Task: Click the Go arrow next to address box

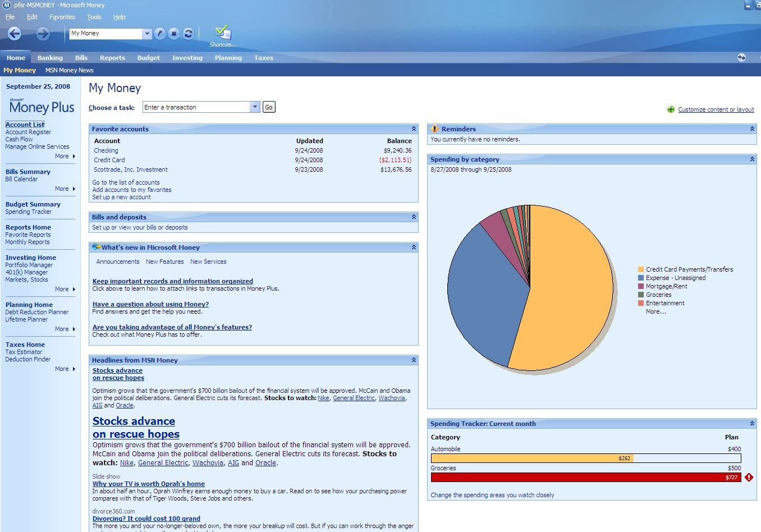Action: [160, 34]
